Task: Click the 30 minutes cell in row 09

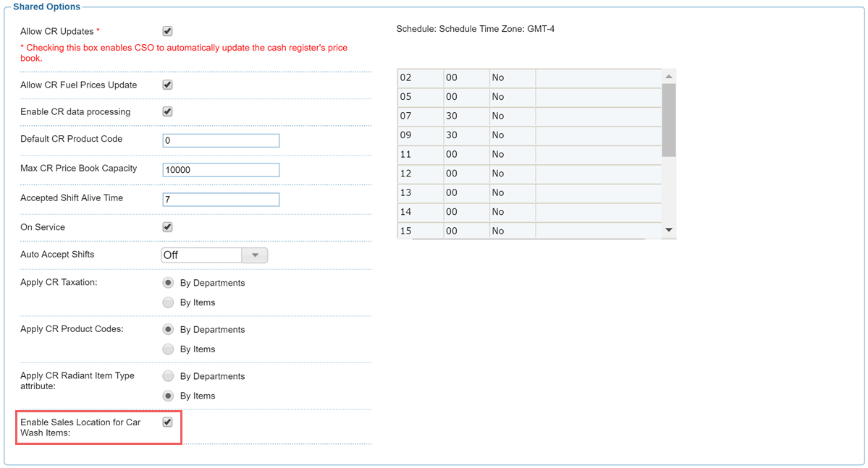Action: click(467, 135)
